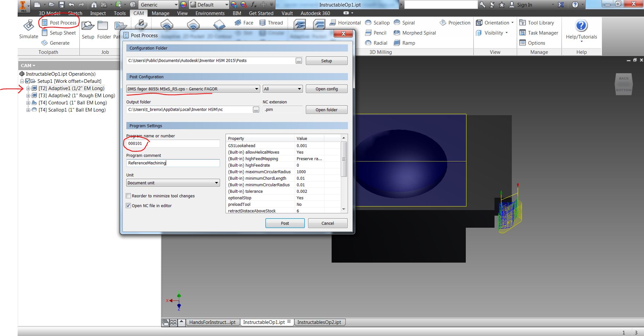
Task: Browse for the output folder path
Action: click(256, 110)
